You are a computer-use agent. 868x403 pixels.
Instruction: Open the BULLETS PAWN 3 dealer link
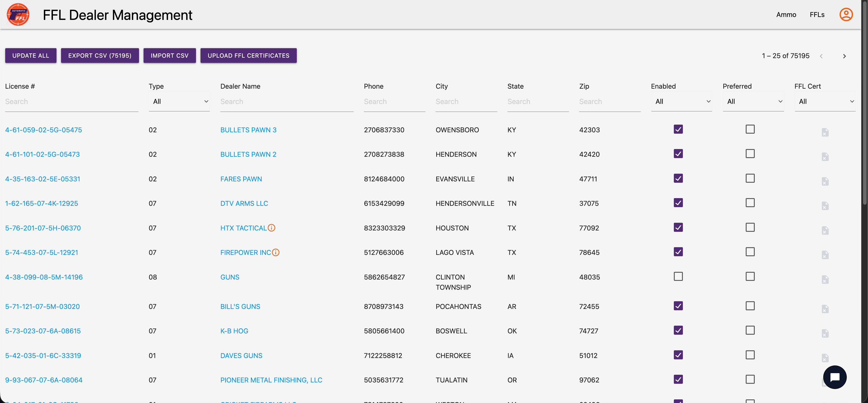click(x=248, y=130)
